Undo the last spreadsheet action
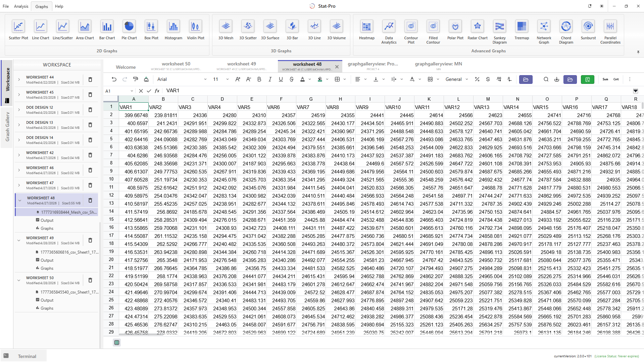 [114, 79]
